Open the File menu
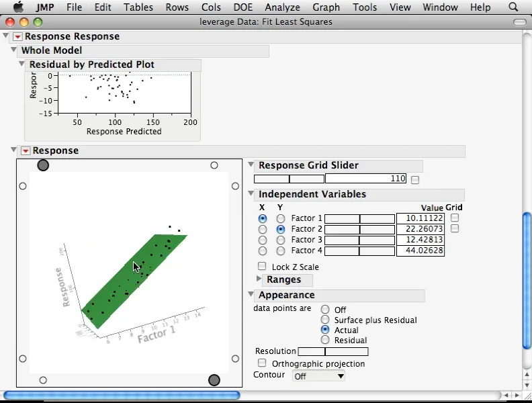The height and width of the screenshot is (403, 532). click(x=75, y=7)
